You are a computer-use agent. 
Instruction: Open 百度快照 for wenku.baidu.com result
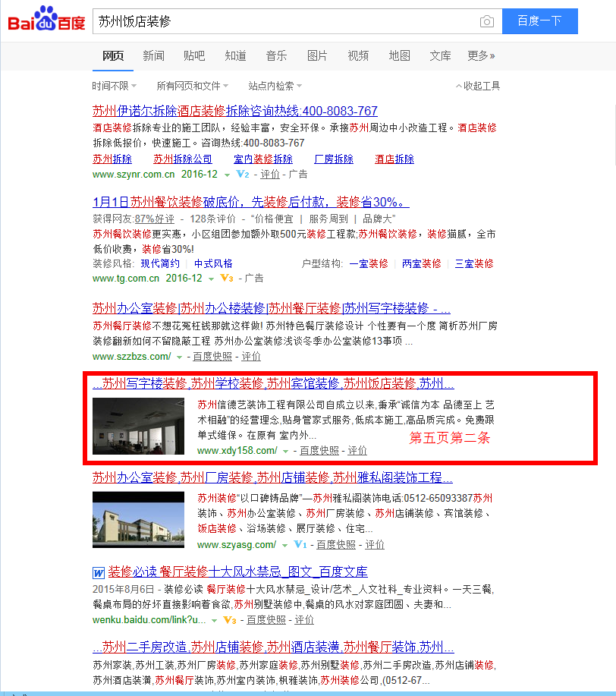pos(266,619)
